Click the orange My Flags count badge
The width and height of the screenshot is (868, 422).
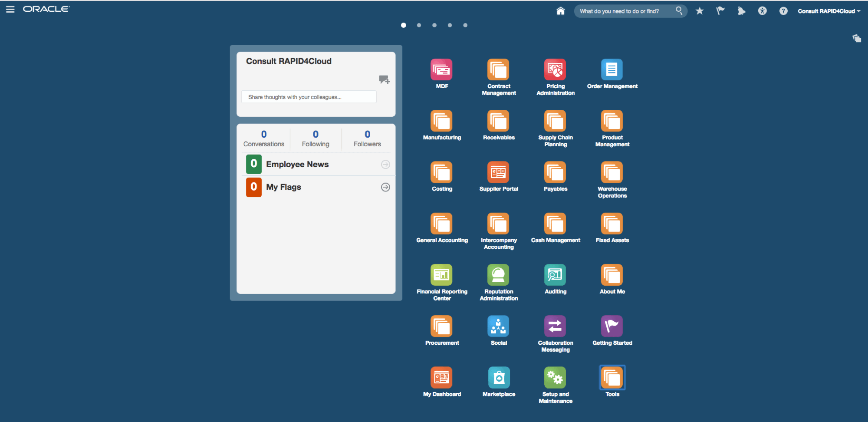click(x=254, y=187)
